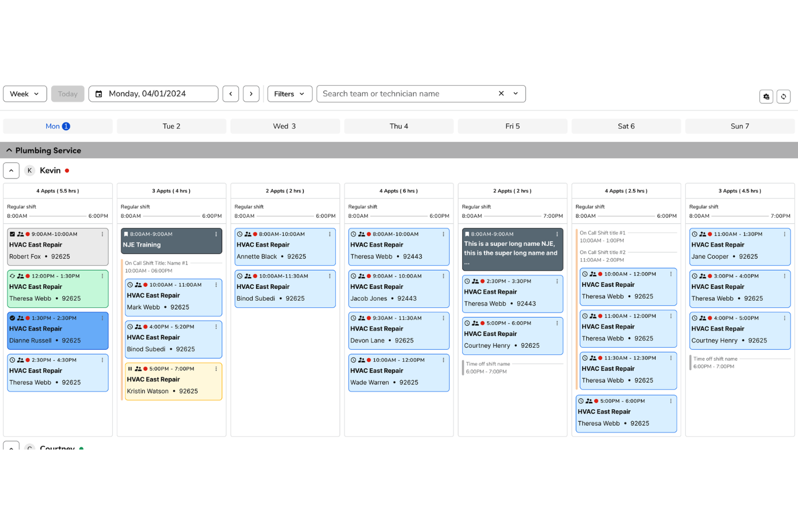Click the calendar icon beside the date field
Image resolution: width=798 pixels, height=532 pixels.
click(x=99, y=93)
